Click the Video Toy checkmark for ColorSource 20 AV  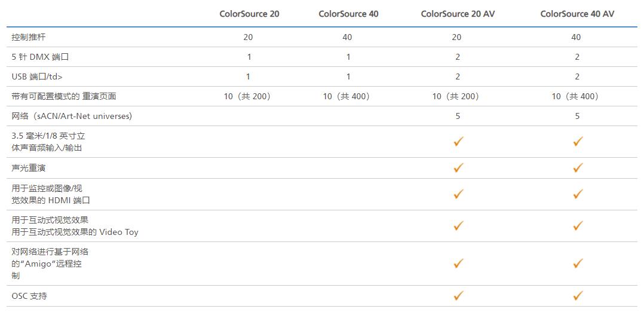click(x=458, y=226)
